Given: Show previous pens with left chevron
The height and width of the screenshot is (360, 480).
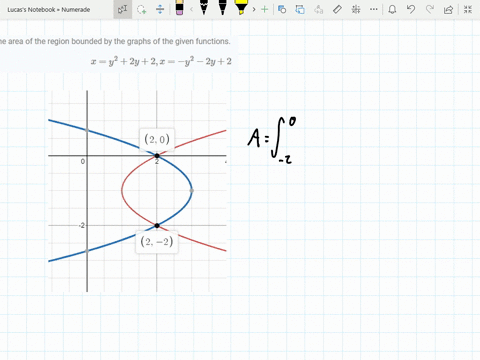Looking at the screenshot, I should click(x=191, y=9).
